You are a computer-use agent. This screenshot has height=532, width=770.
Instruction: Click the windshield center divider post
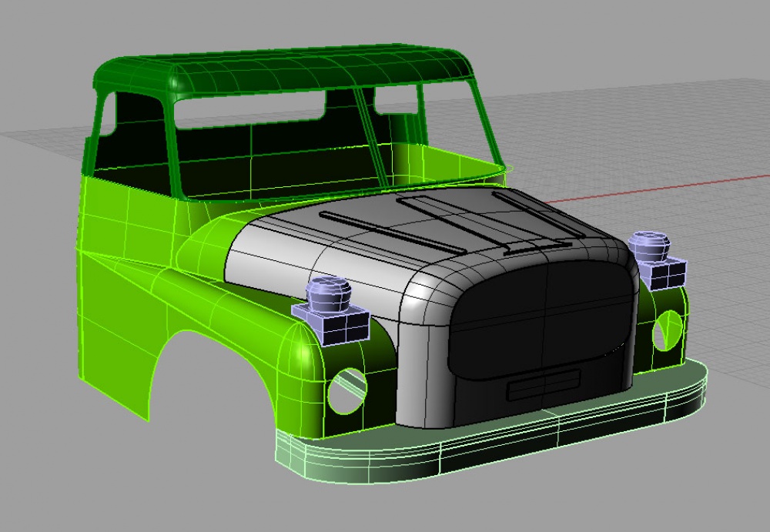point(372,138)
